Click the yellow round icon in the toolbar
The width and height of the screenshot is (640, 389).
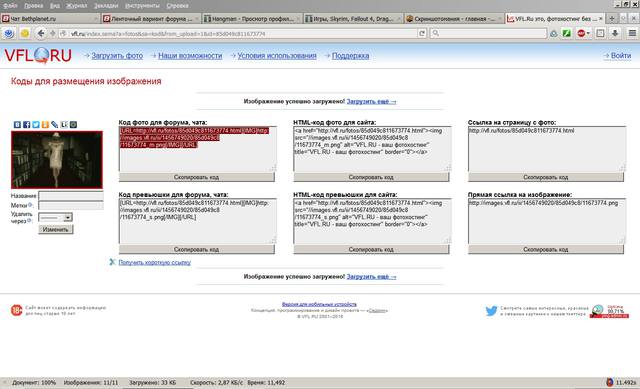click(x=24, y=33)
